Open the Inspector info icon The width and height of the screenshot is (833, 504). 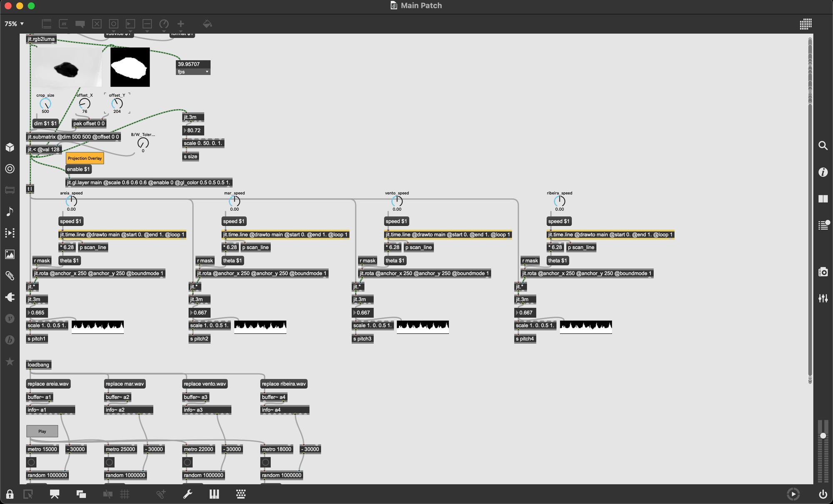tap(823, 172)
